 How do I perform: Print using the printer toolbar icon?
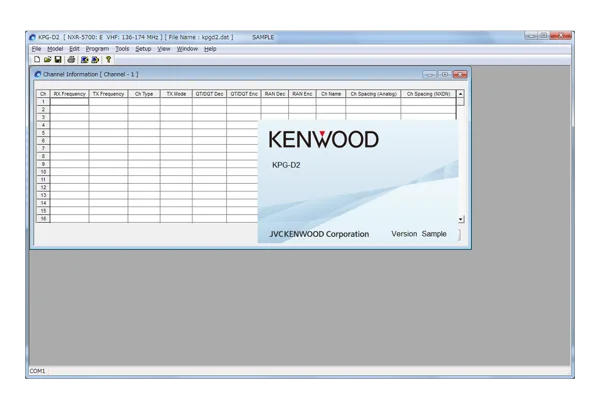[x=71, y=59]
